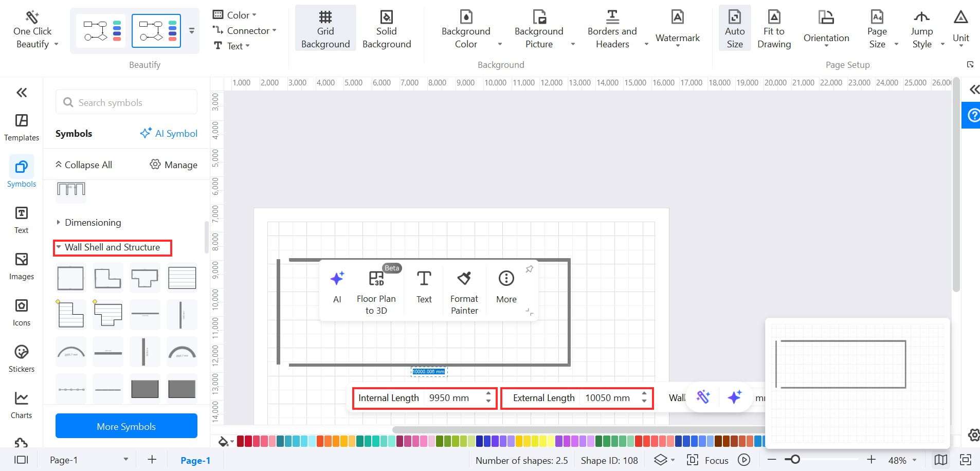Image resolution: width=980 pixels, height=471 pixels.
Task: Select the L-shaped room symbol without stripes
Action: [108, 278]
